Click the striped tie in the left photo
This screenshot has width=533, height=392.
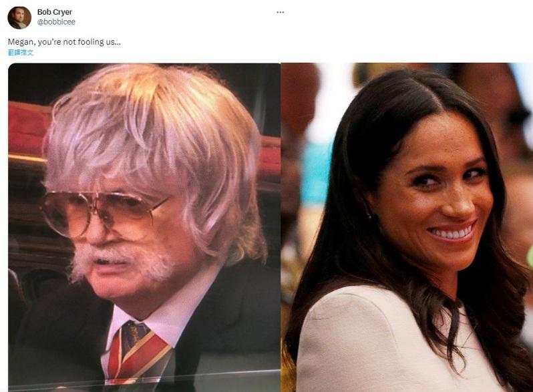tap(136, 350)
